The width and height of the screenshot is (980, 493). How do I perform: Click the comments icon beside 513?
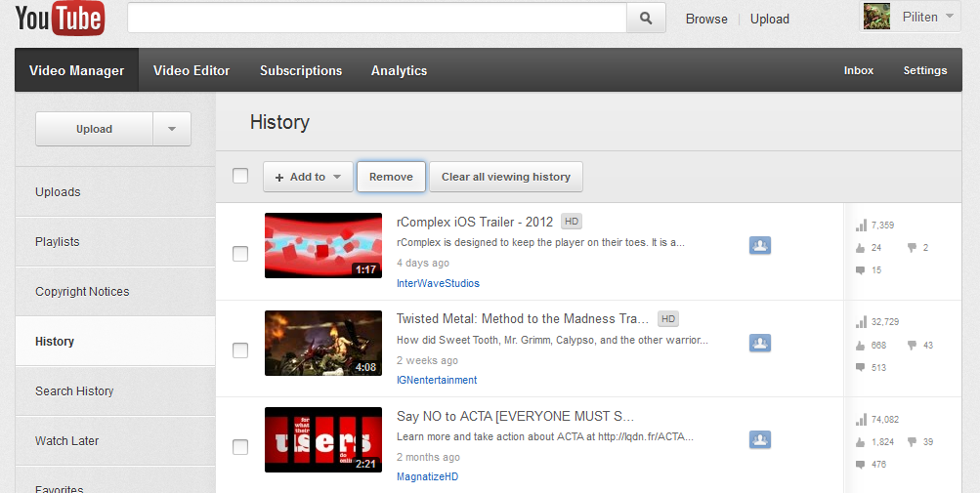pyautogui.click(x=861, y=367)
